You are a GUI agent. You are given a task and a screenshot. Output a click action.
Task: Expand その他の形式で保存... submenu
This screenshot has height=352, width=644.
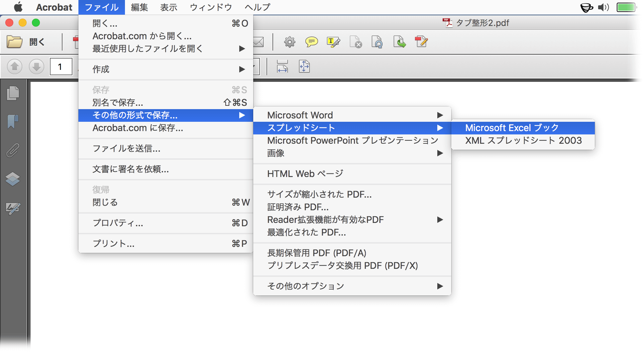tap(165, 115)
